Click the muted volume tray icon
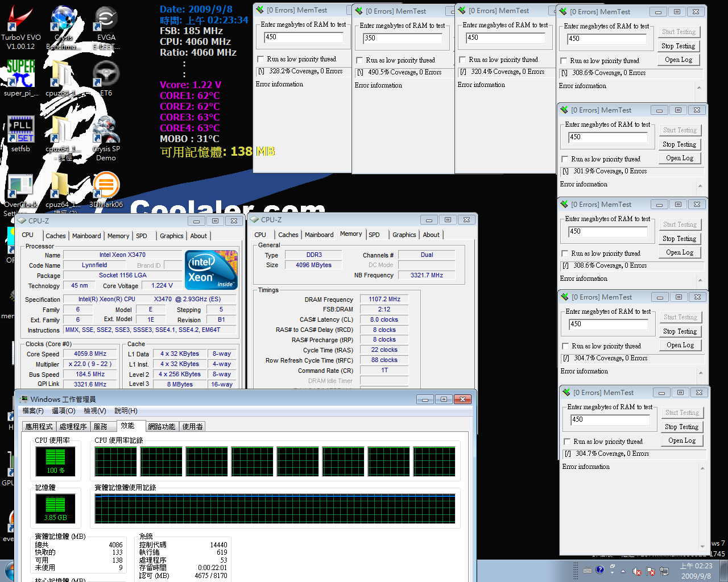This screenshot has height=582, width=728. (638, 571)
